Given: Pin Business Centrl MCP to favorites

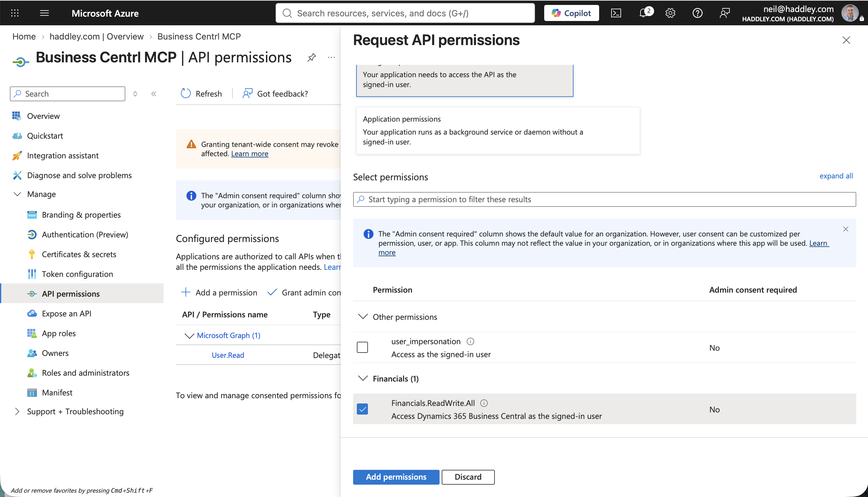Looking at the screenshot, I should coord(311,57).
